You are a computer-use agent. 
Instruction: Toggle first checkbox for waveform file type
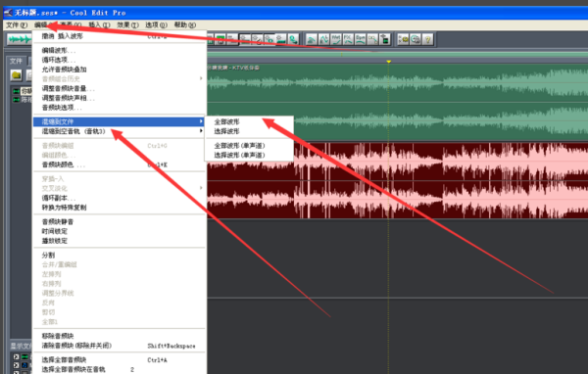pyautogui.click(x=16, y=356)
